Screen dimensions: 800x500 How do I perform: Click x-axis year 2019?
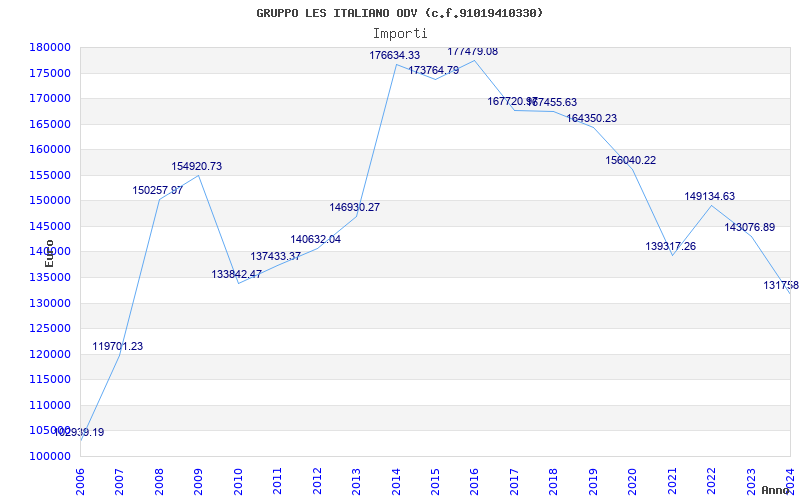pos(593,480)
